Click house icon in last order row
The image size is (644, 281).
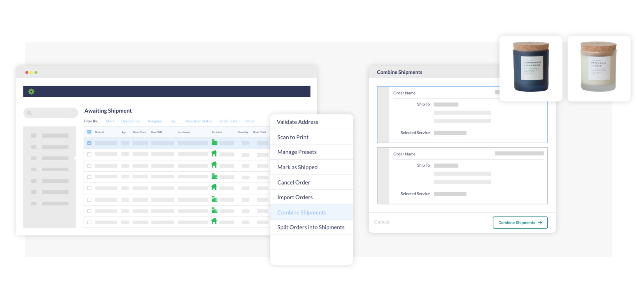coord(214,221)
